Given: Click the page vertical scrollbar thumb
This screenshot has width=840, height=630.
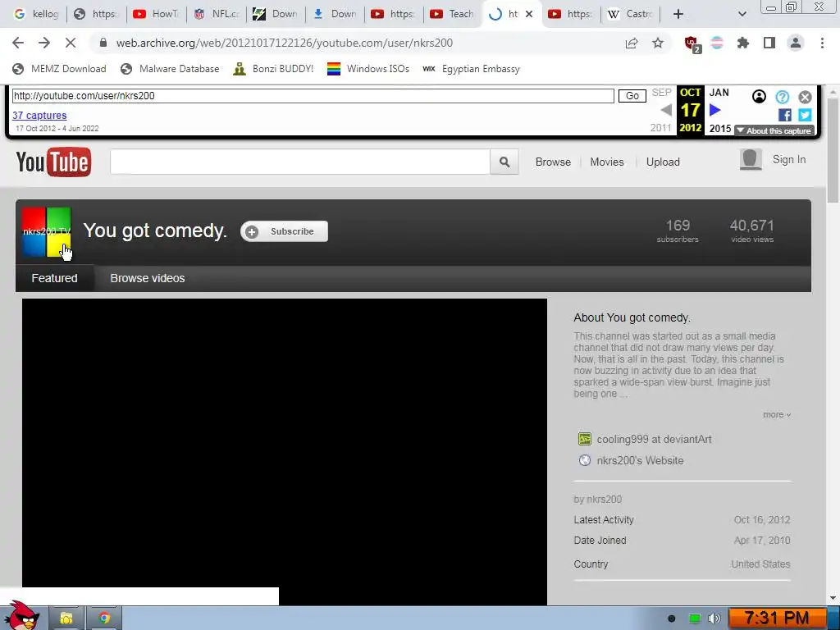Looking at the screenshot, I should pos(832,151).
